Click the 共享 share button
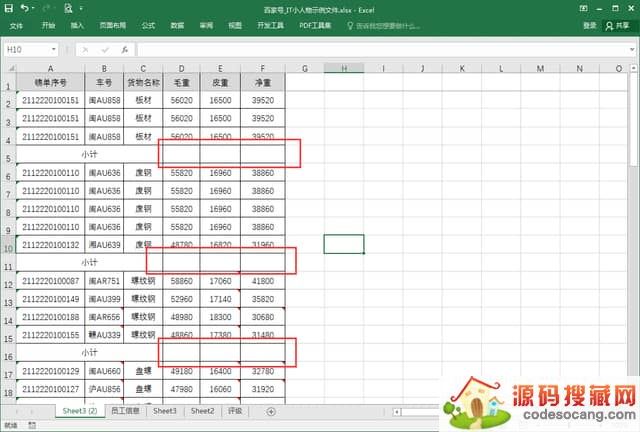Screen dimensions: 640x432 point(618,26)
